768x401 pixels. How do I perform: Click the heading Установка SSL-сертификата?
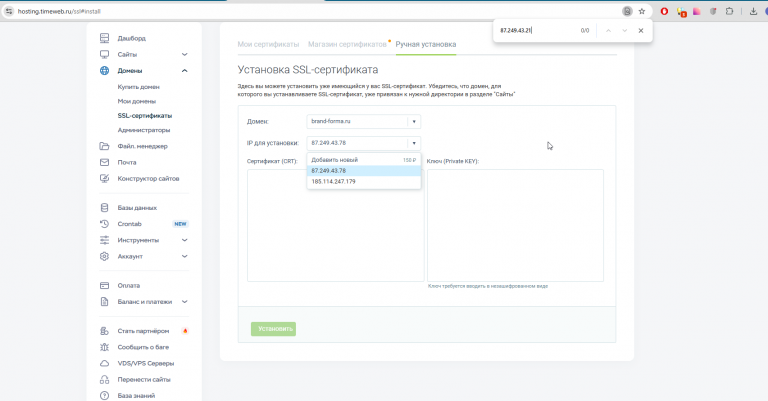point(308,70)
